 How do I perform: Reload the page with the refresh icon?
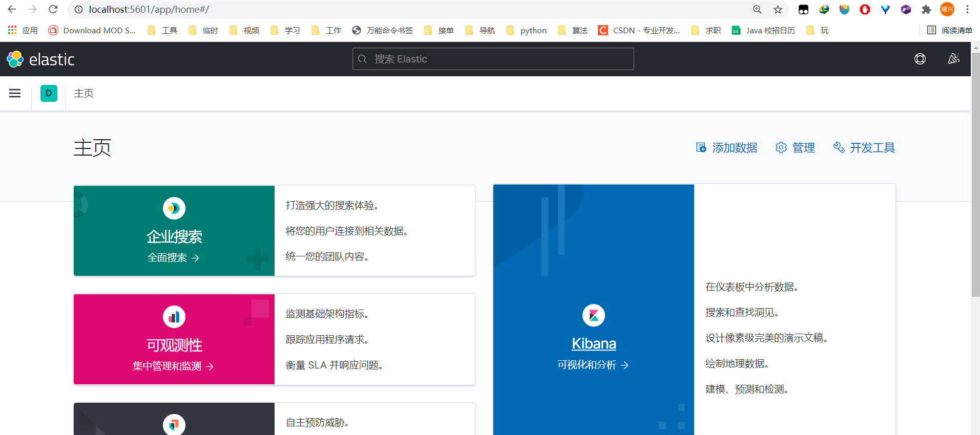53,9
